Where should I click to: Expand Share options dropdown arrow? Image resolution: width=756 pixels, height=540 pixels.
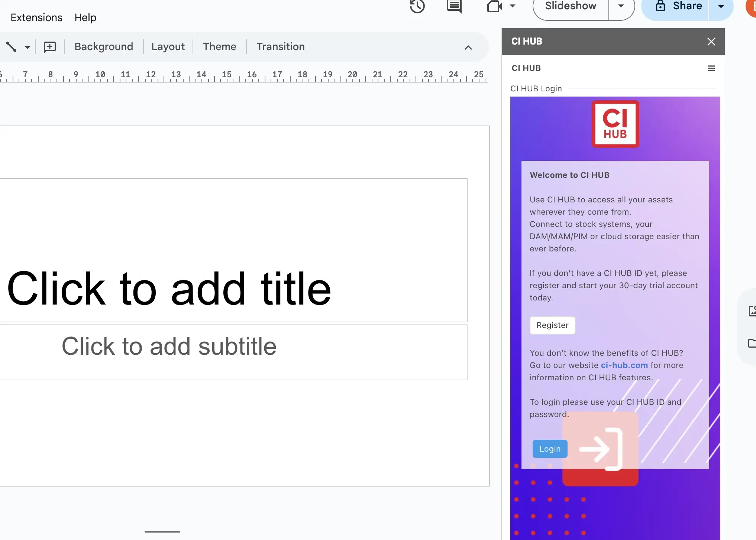(x=721, y=6)
